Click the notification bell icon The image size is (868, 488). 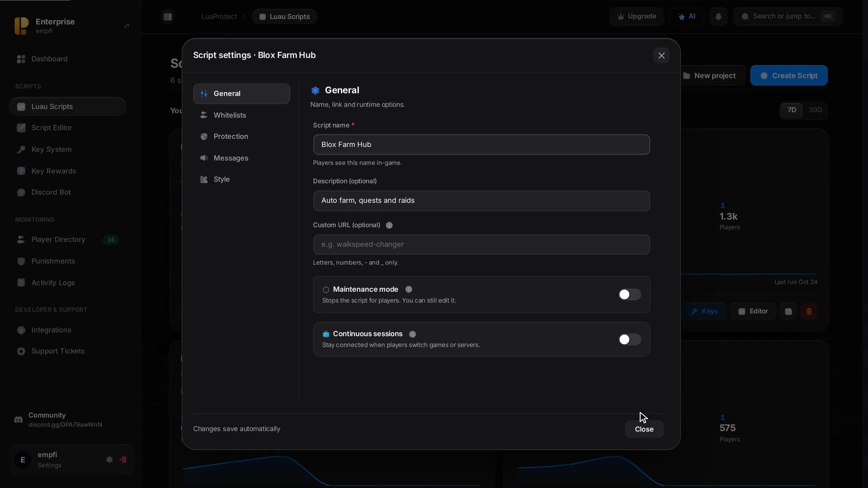pos(718,17)
